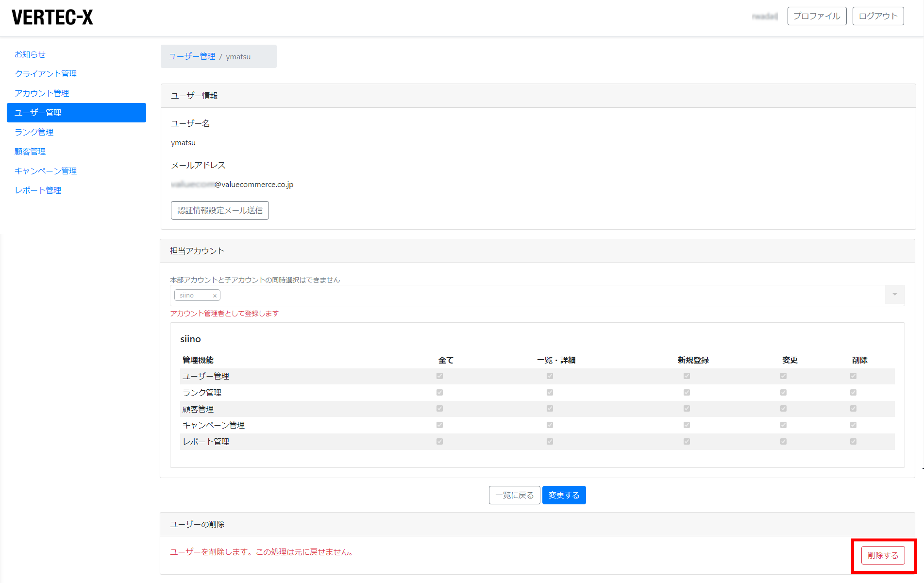
Task: Toggle 全て checkbox for 顧客管理 row
Action: (x=439, y=409)
